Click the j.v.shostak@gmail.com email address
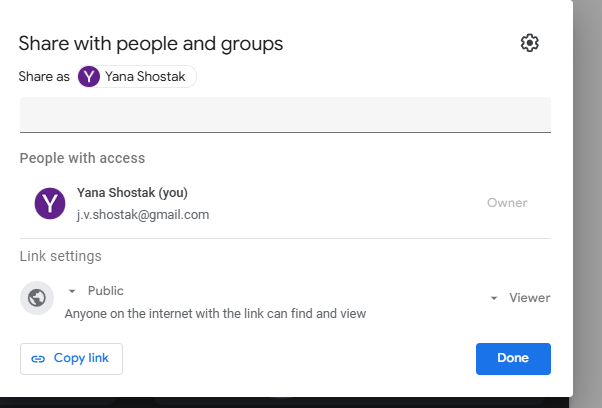Viewport: 602px width, 408px height. pyautogui.click(x=143, y=214)
